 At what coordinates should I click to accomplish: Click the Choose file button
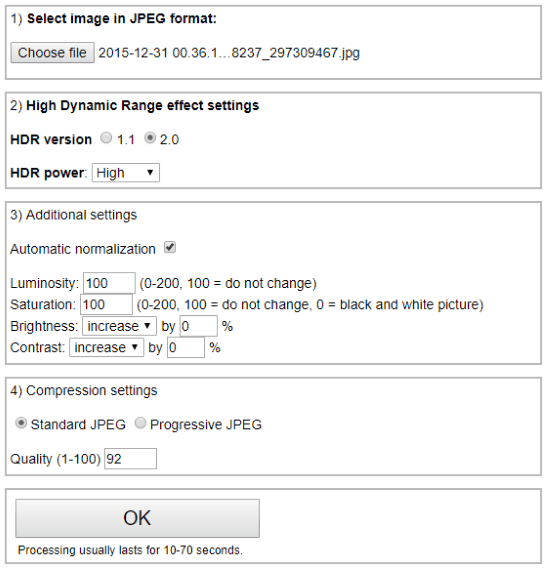[x=53, y=53]
